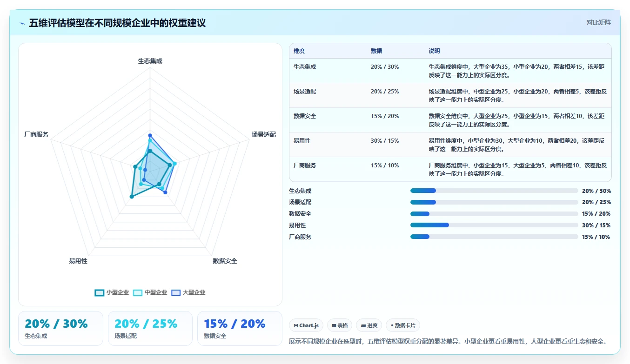Click the 场景适配 progress bar
630x364 pixels.
(494, 202)
